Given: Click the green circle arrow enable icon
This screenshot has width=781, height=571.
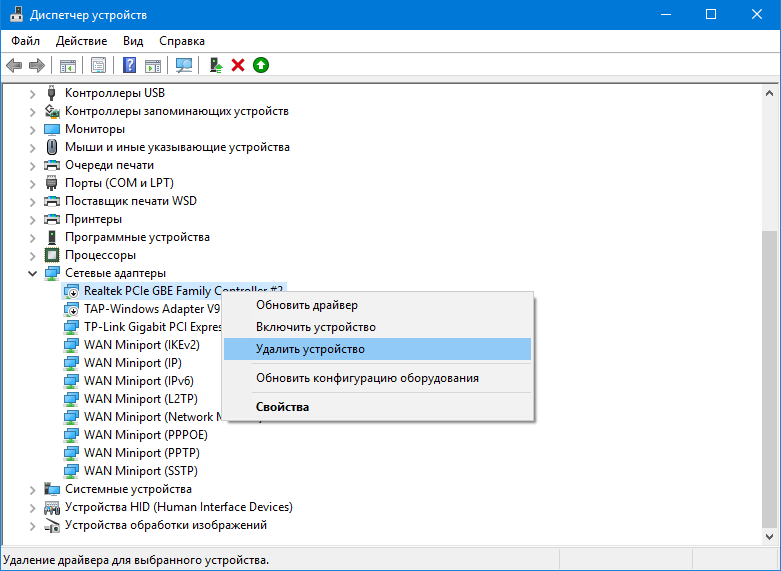Looking at the screenshot, I should coord(261,66).
